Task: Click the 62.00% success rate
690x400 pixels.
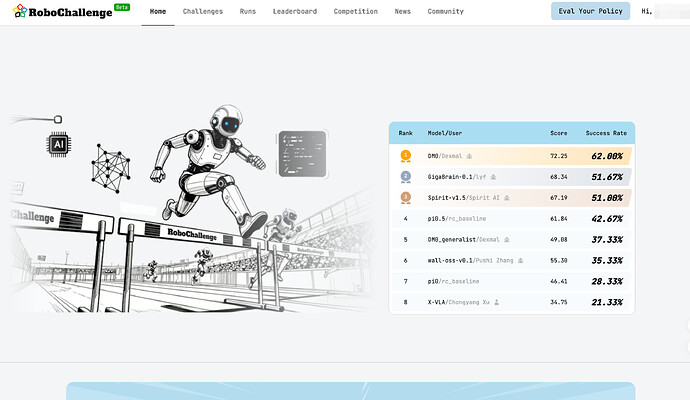Action: 607,156
